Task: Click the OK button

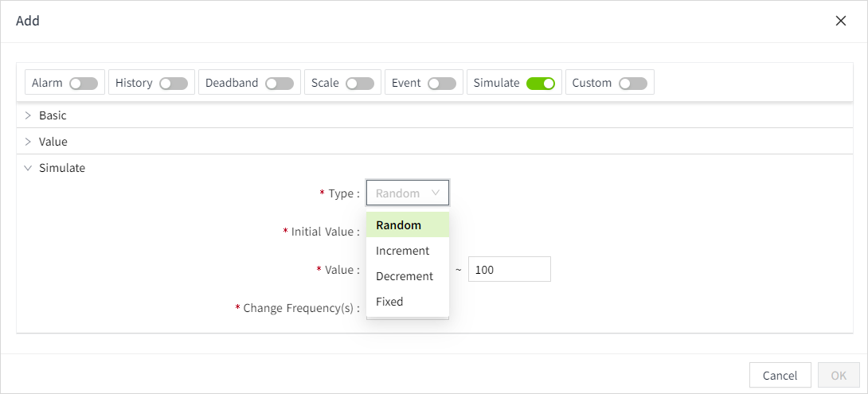Action: [839, 375]
